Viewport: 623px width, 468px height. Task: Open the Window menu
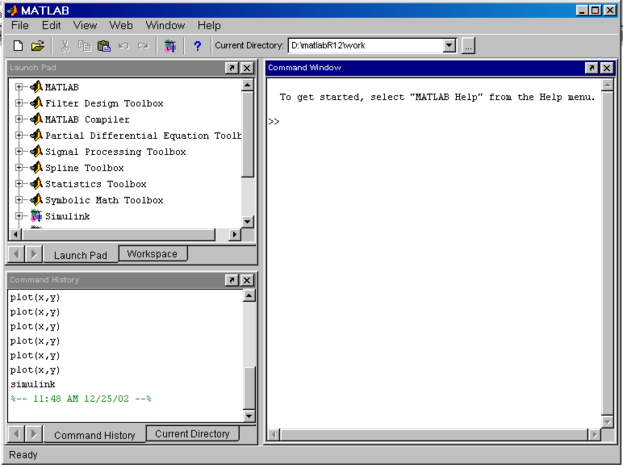click(x=165, y=25)
